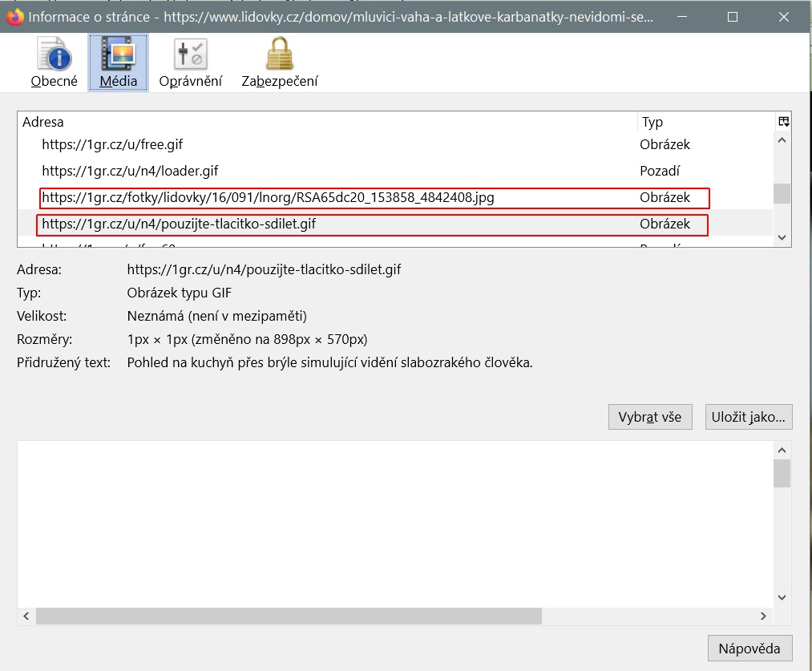Minimize the page info window
Screen dimensions: 812x671
pos(682,17)
